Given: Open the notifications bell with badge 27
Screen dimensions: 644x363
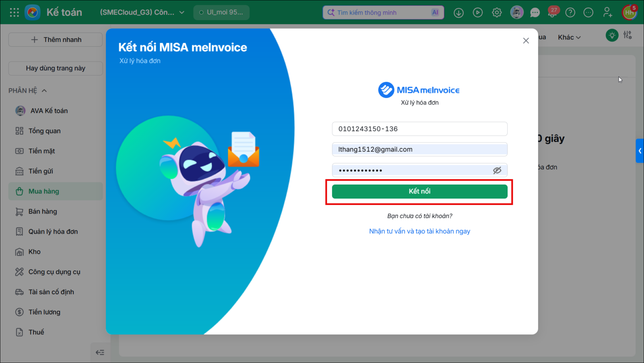Looking at the screenshot, I should [553, 12].
